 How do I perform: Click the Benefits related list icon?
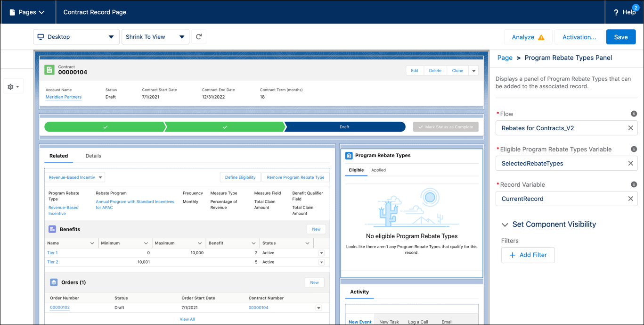tap(53, 229)
